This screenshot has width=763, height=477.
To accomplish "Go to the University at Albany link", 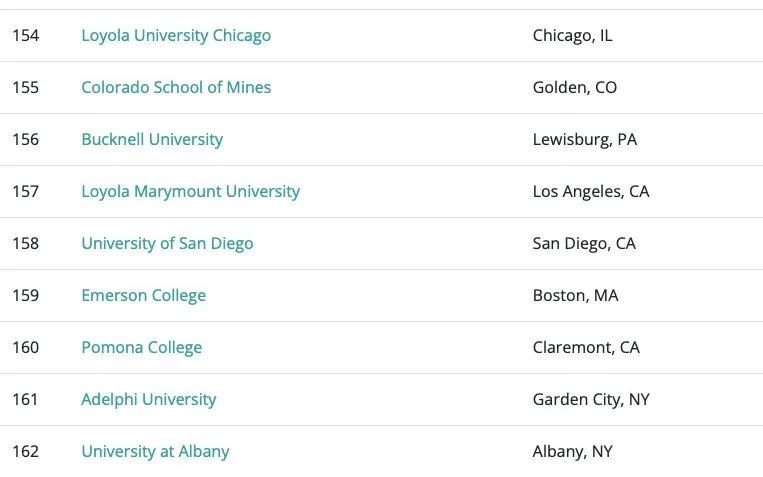I will pos(155,452).
